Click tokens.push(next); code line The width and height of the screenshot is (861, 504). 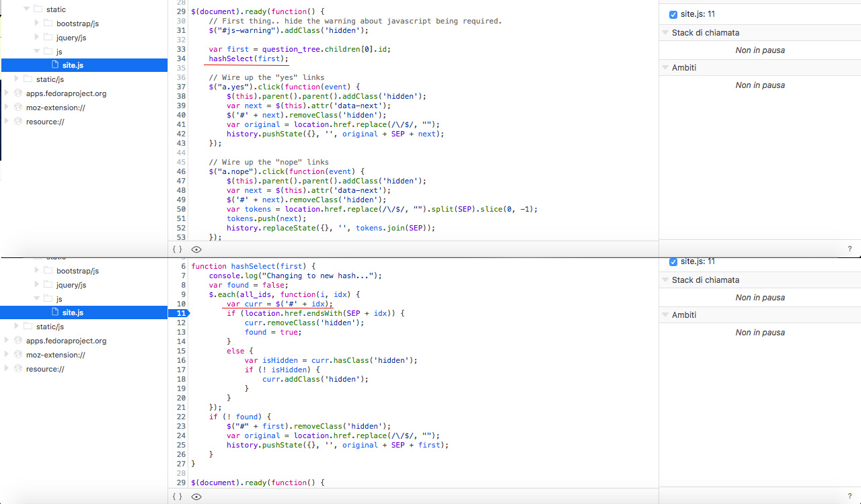click(266, 219)
